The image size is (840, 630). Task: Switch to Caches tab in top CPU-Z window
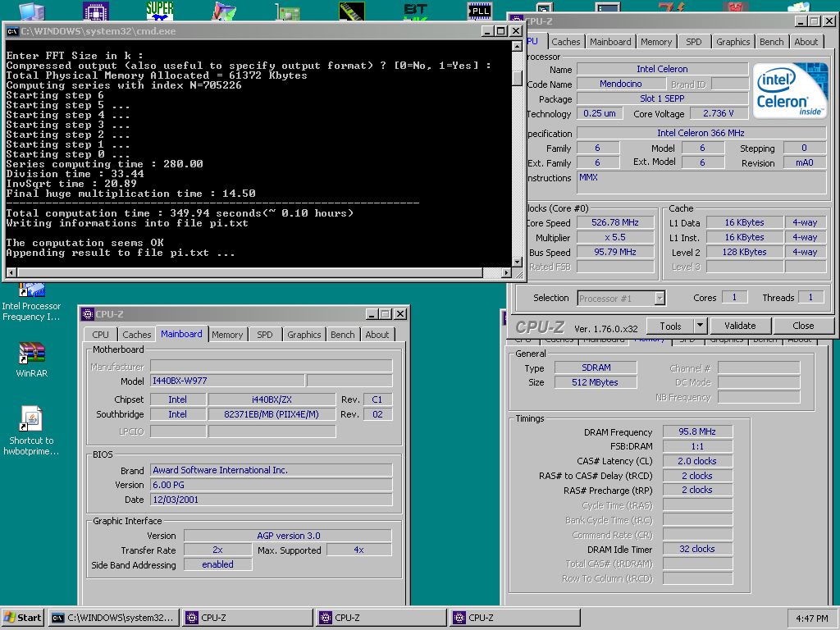(x=566, y=42)
